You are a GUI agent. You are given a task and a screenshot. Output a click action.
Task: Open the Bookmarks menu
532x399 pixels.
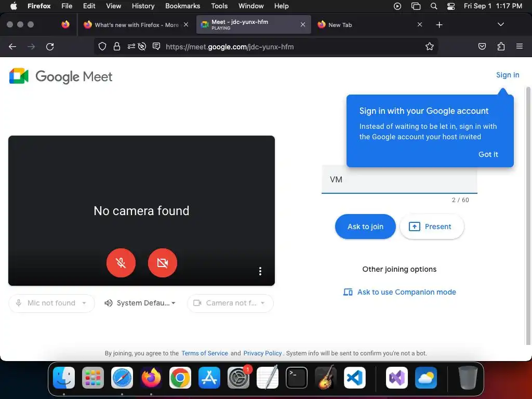182,6
